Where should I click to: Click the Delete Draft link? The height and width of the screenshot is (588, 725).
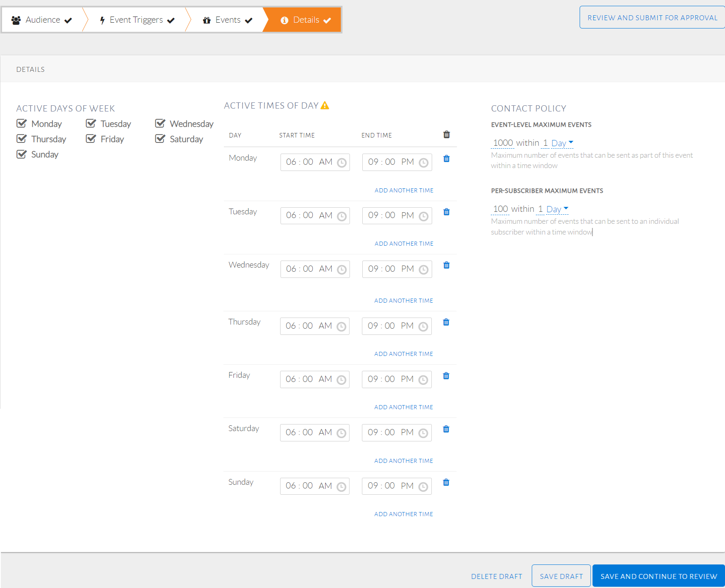[x=497, y=576]
